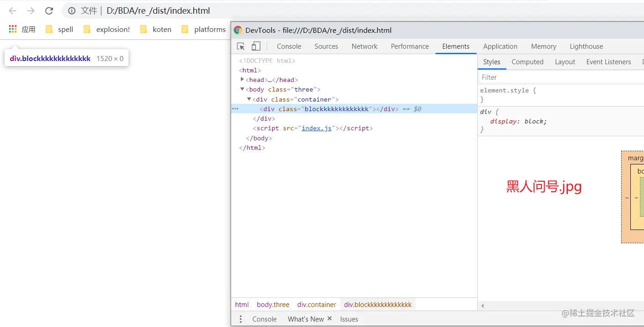Click the div.container breadcrumb

click(x=317, y=305)
